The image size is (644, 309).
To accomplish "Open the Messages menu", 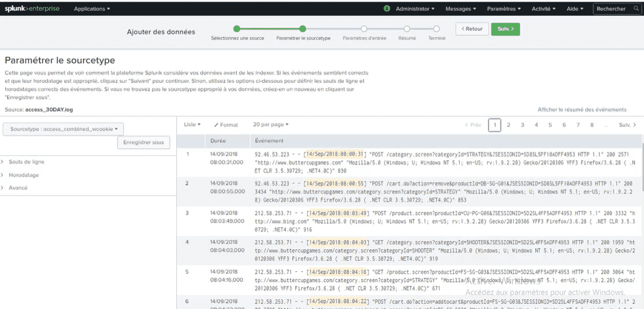I will pos(461,8).
